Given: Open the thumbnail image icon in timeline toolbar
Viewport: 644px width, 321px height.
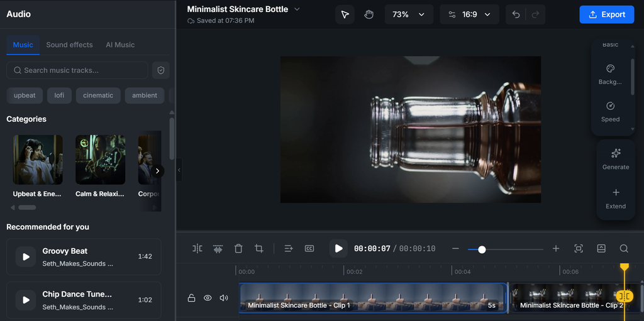Looking at the screenshot, I should tap(601, 248).
